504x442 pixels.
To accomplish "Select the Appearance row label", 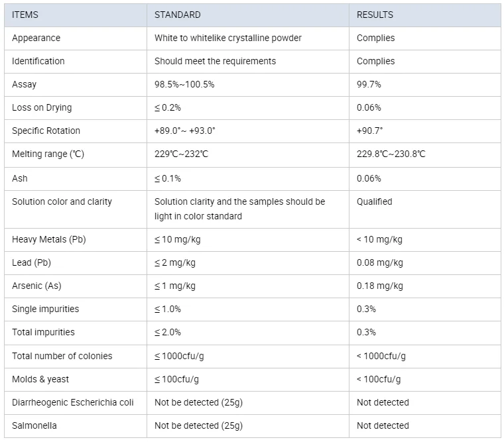I will [36, 38].
